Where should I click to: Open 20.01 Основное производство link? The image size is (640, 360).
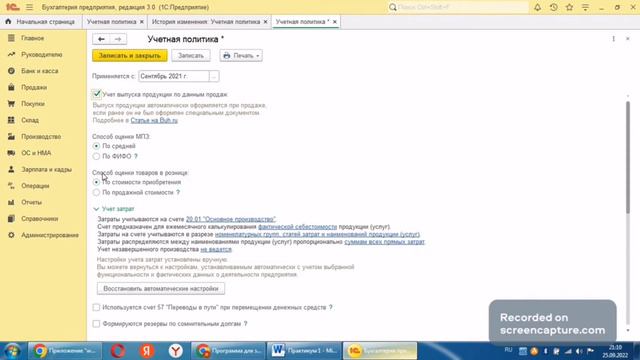coord(231,219)
